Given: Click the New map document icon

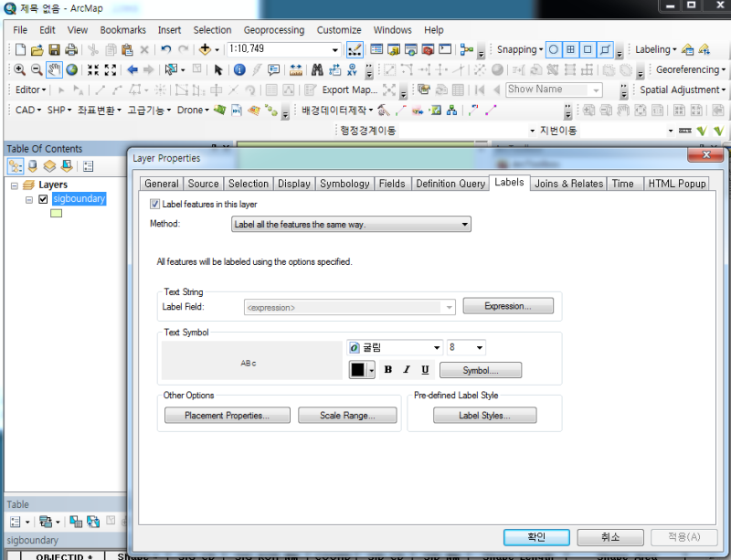Looking at the screenshot, I should (x=20, y=49).
